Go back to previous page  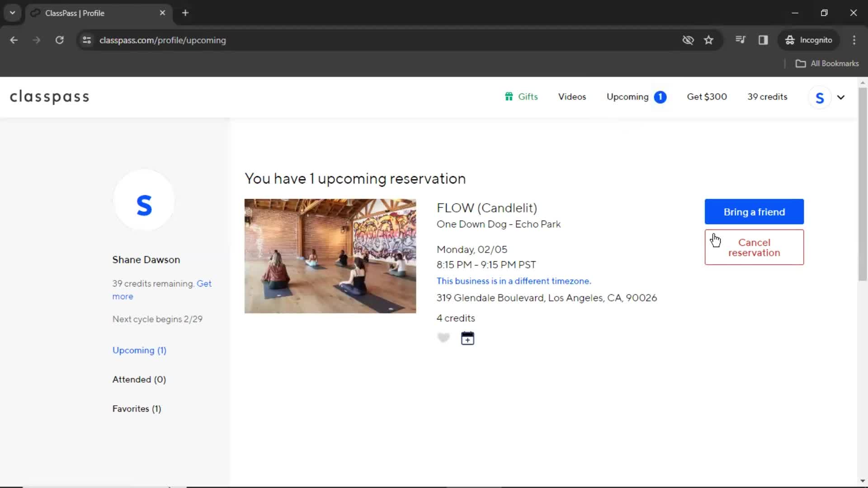pos(14,40)
